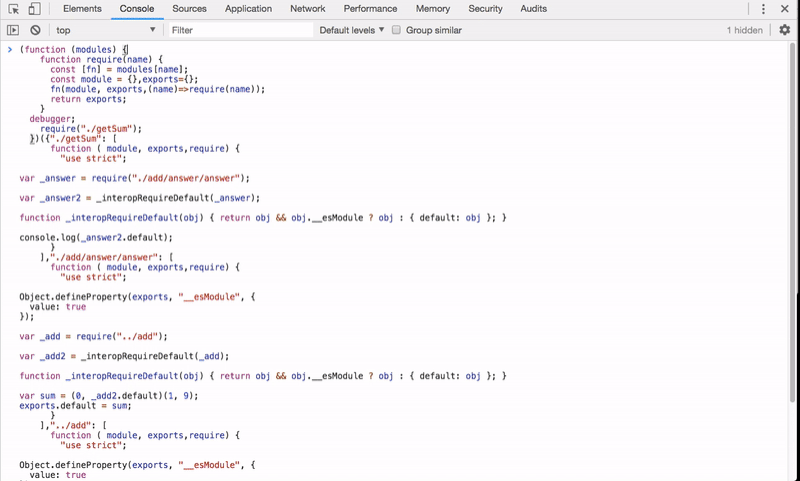
Task: Close the DevTools panel
Action: [785, 9]
